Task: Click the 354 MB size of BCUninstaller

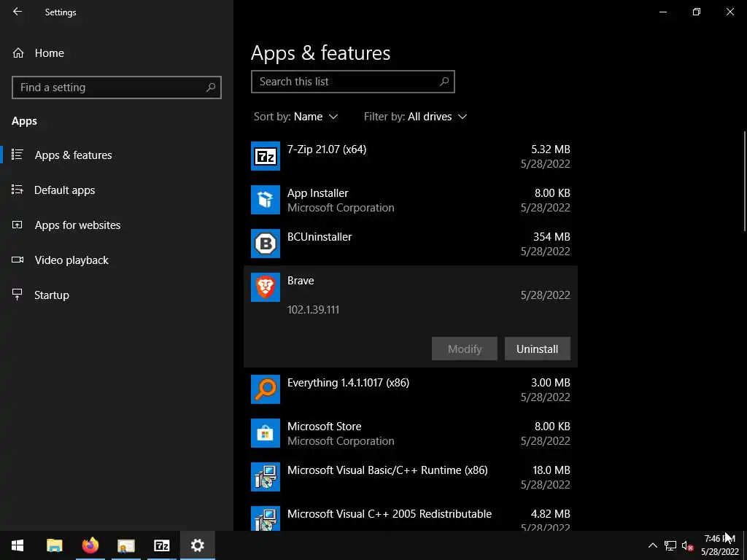Action: click(x=551, y=237)
